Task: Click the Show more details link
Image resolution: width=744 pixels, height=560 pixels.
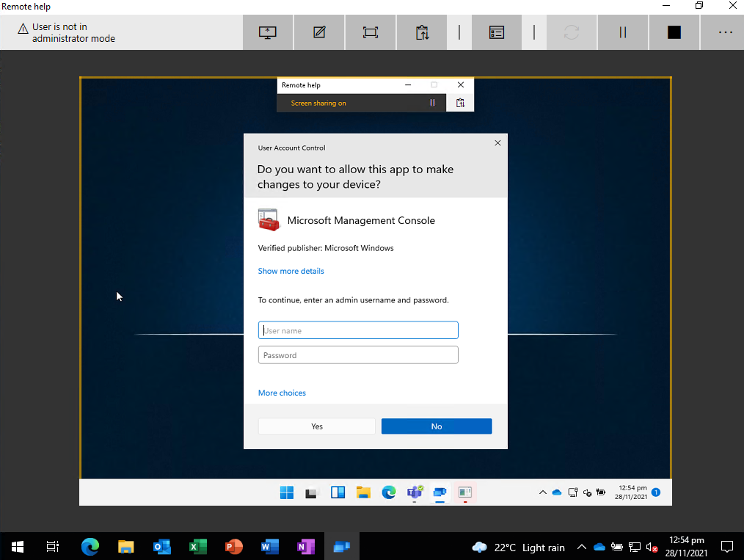Action: pos(291,271)
